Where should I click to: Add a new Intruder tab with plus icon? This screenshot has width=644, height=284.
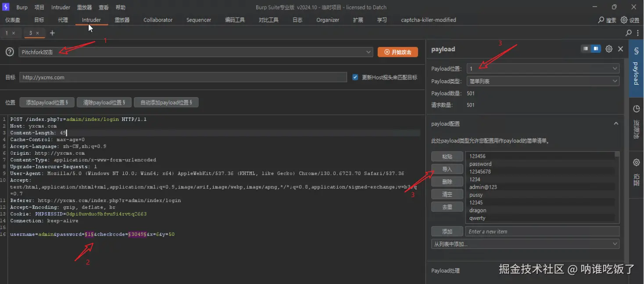(52, 33)
